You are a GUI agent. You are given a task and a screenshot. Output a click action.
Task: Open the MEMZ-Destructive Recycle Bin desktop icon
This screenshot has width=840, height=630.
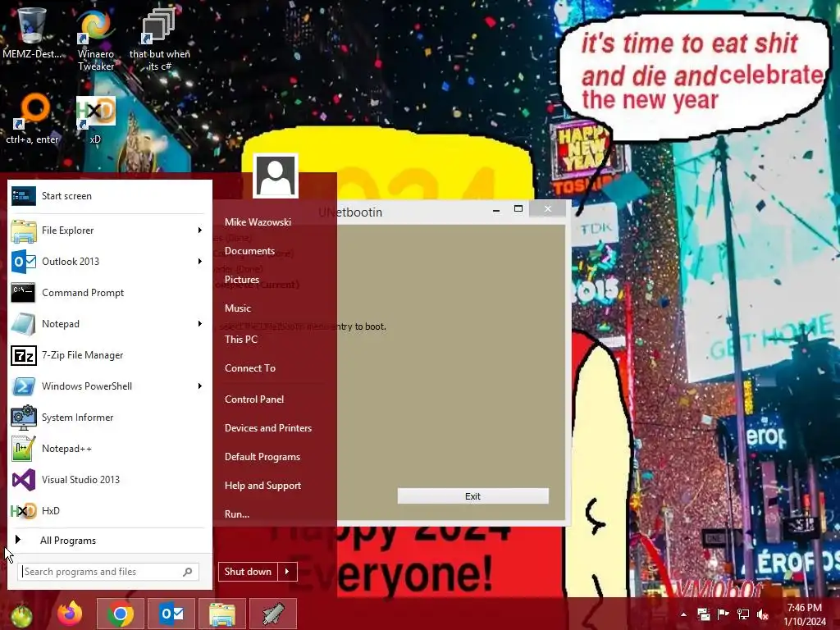(32, 32)
